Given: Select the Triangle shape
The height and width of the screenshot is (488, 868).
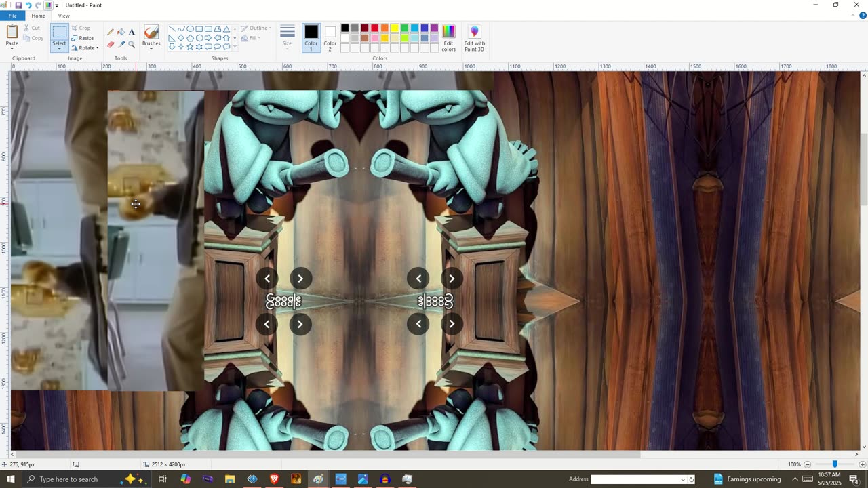Looking at the screenshot, I should coord(226,29).
